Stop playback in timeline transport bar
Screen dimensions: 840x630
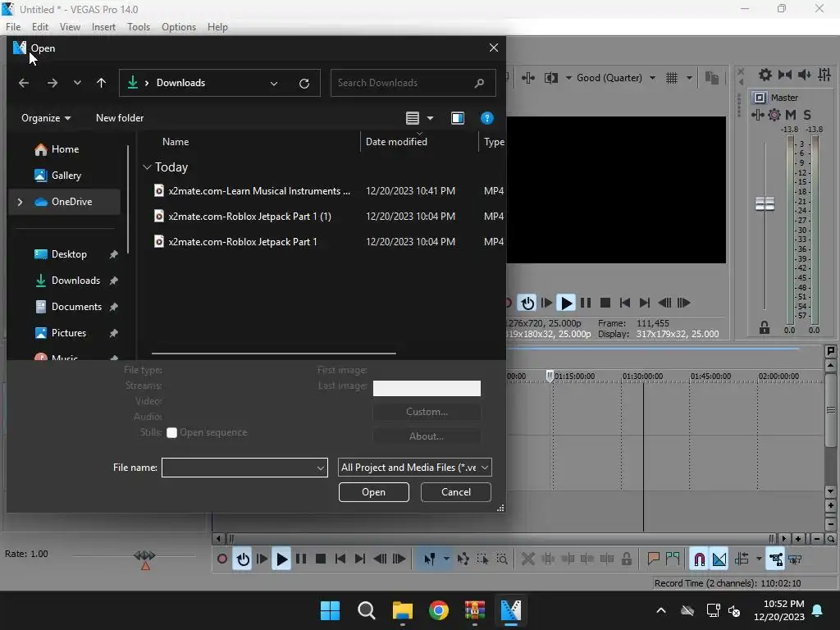pyautogui.click(x=321, y=559)
